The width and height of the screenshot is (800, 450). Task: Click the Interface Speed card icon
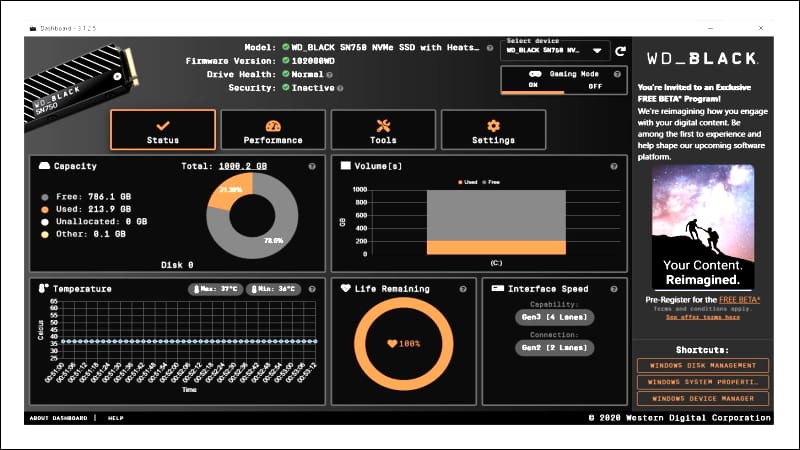click(x=497, y=288)
